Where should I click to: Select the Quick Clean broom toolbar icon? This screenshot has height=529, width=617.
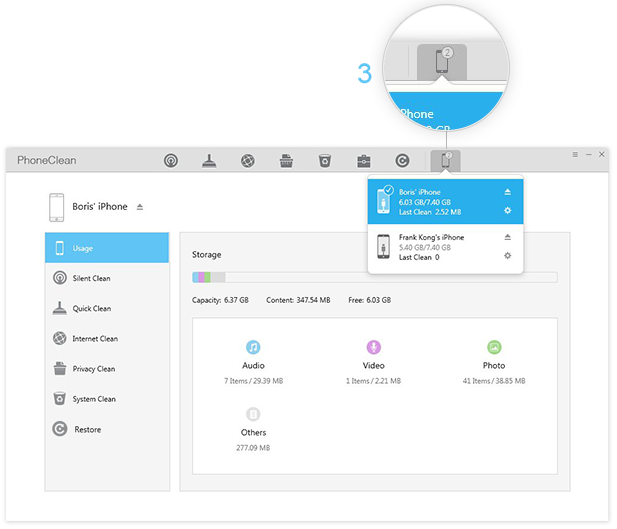[210, 160]
